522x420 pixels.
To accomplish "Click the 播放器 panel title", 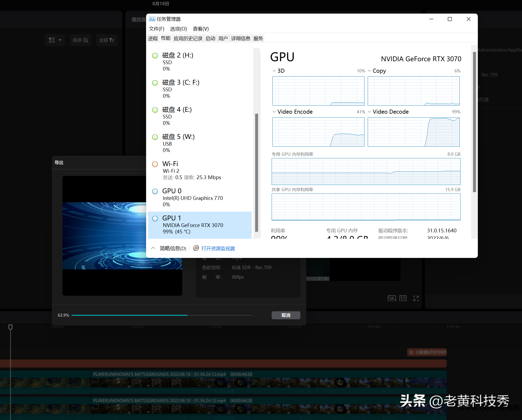I will (139, 19).
